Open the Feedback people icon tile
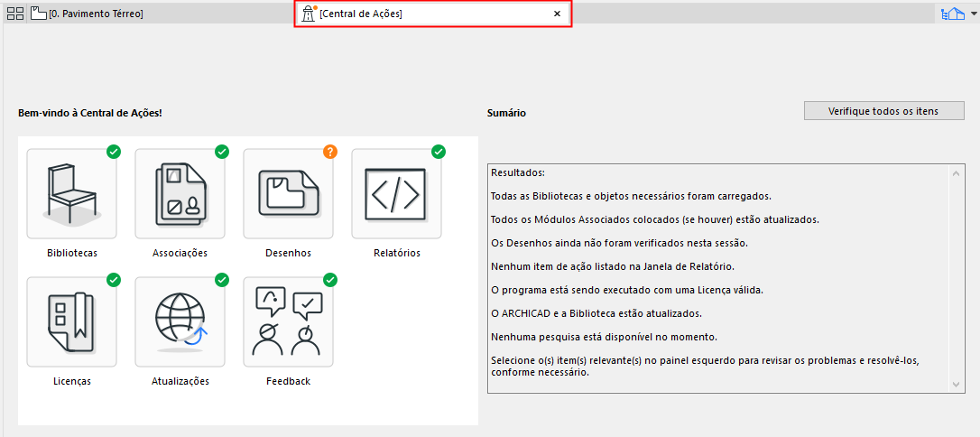This screenshot has width=980, height=437. tap(288, 322)
